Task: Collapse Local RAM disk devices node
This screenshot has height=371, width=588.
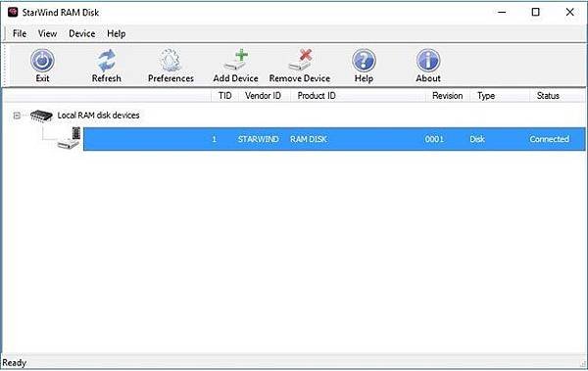Action: 17,116
